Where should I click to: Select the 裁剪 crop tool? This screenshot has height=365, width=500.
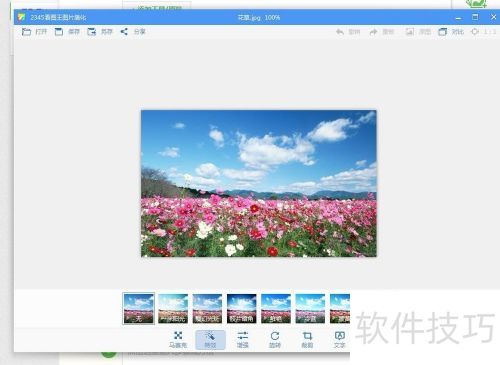click(307, 340)
